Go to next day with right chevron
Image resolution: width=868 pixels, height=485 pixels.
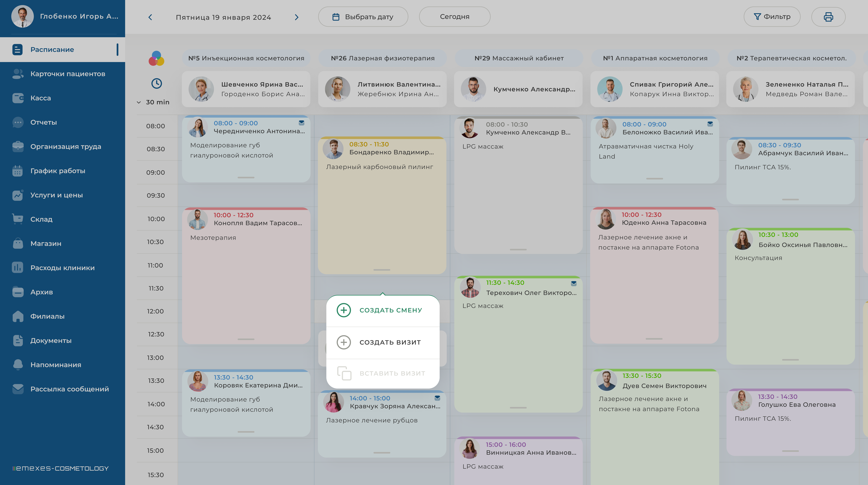(296, 17)
